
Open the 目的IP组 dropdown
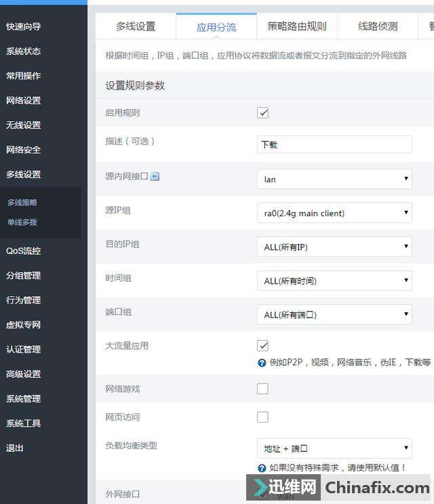pyautogui.click(x=334, y=247)
